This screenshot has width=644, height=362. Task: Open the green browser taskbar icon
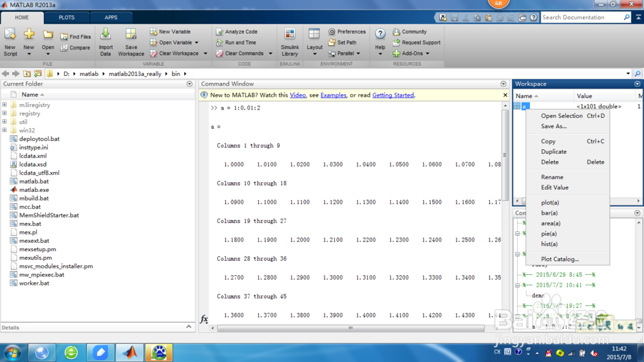coord(71,352)
